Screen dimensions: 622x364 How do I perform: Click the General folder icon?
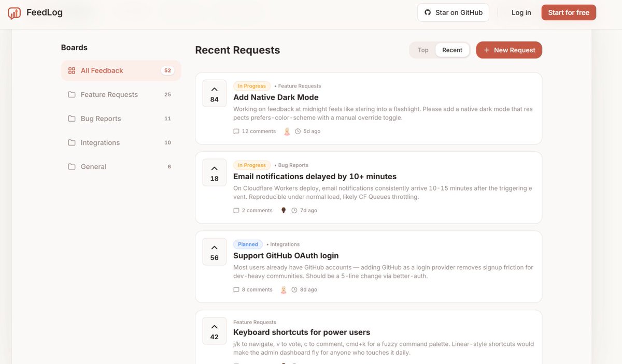pos(72,167)
